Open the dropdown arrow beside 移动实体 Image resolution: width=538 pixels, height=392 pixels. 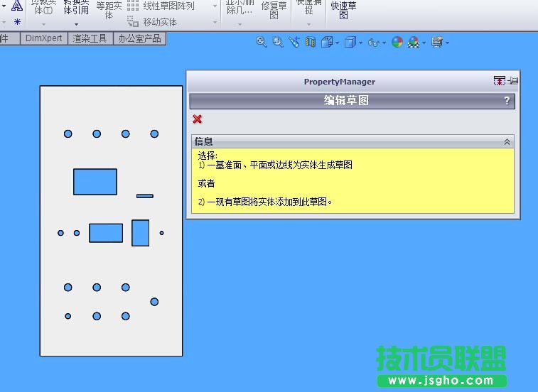click(215, 22)
